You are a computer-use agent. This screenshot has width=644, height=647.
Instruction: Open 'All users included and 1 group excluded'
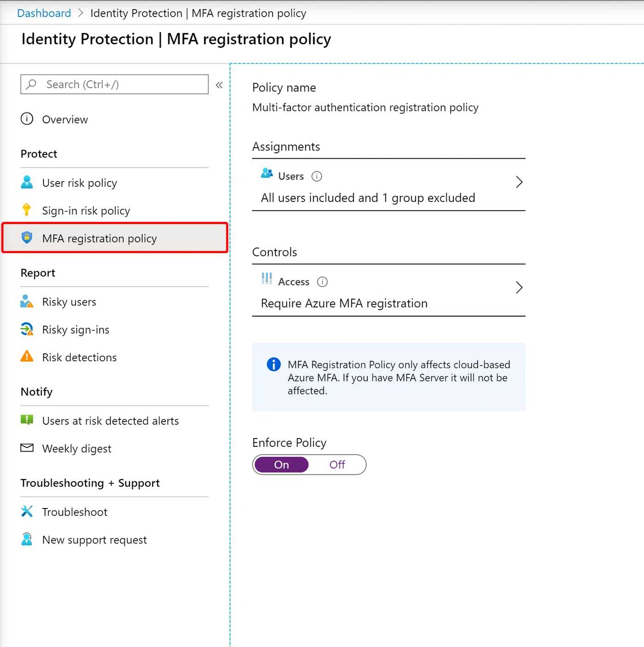pos(368,198)
